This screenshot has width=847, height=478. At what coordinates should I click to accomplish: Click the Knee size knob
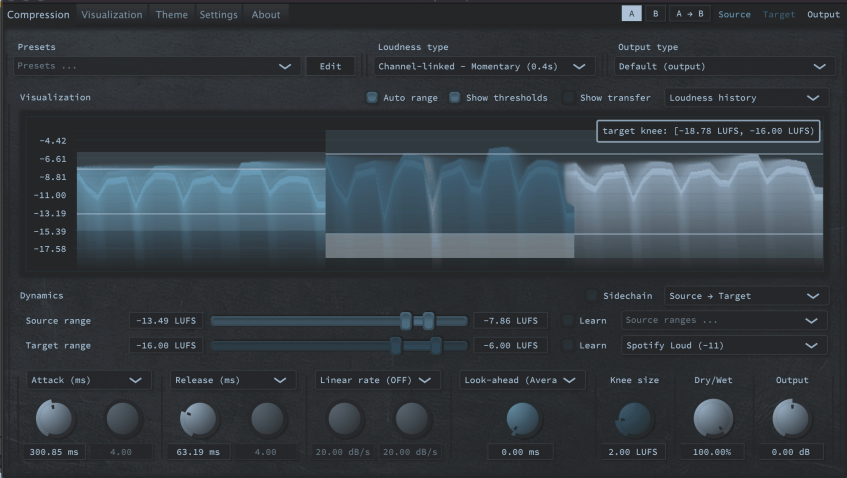(x=633, y=419)
